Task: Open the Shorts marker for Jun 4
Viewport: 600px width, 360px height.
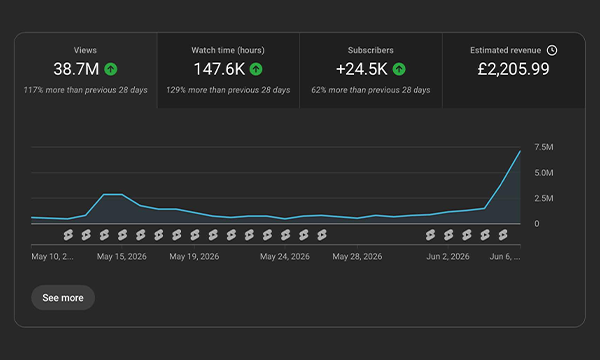Action: coord(485,235)
